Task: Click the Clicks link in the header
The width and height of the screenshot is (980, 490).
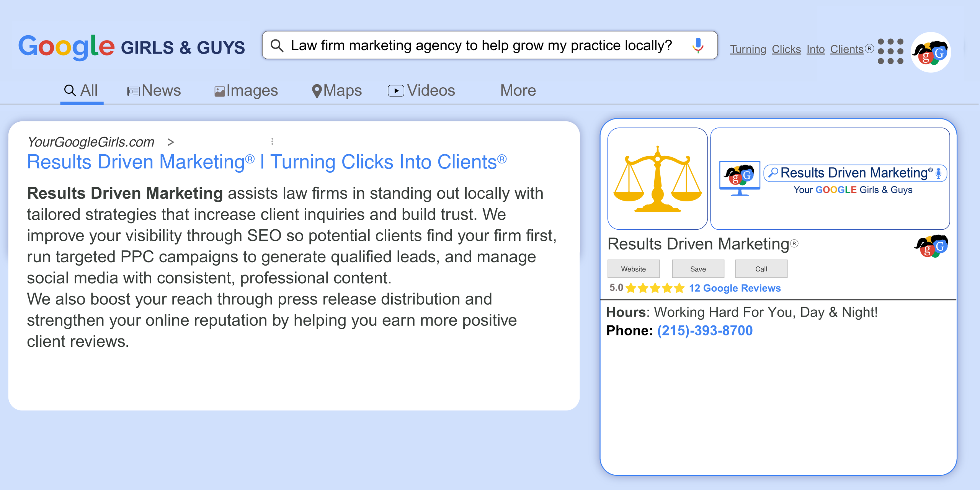Action: coord(786,49)
